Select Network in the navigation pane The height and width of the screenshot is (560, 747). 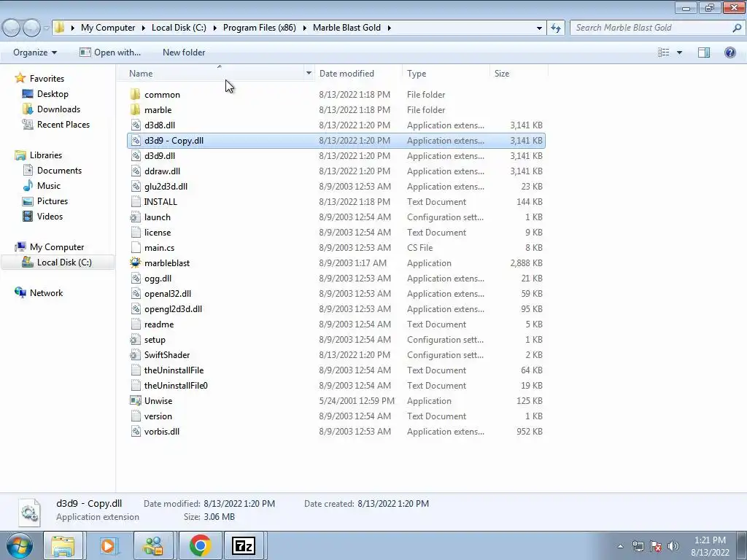tap(46, 293)
